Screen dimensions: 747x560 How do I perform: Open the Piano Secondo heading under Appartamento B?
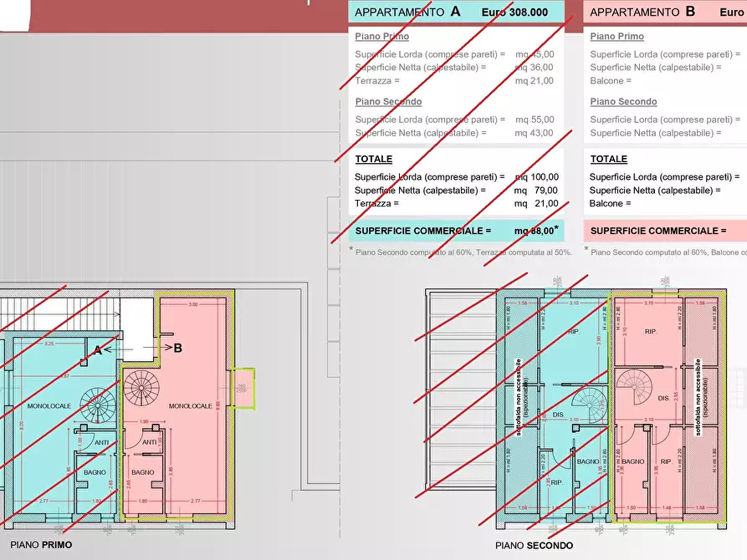pos(623,102)
